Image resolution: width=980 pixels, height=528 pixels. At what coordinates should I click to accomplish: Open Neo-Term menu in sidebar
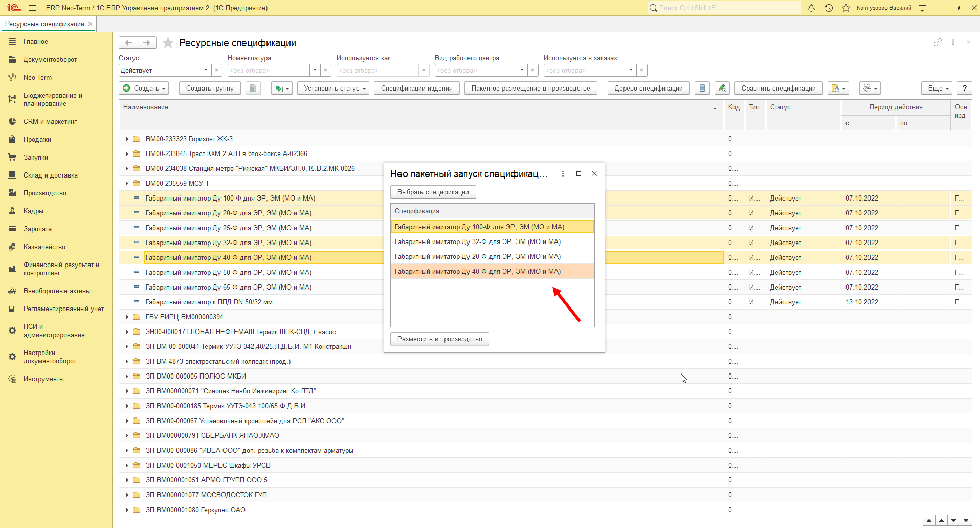click(x=37, y=77)
